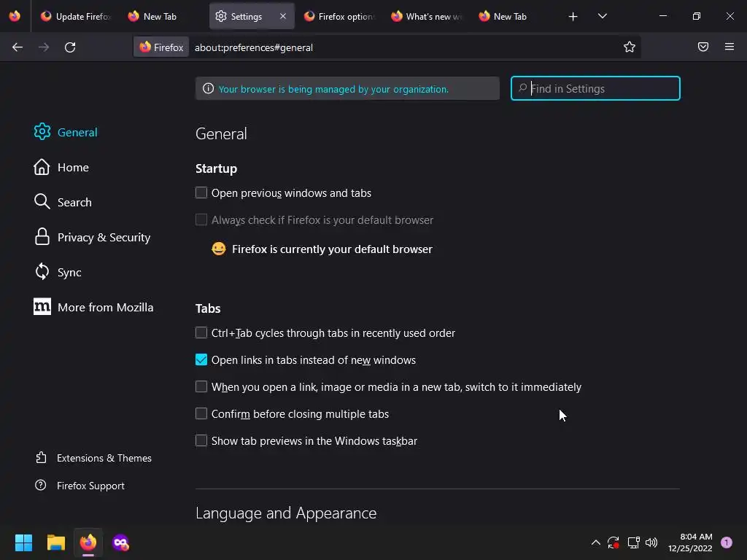The height and width of the screenshot is (560, 747).
Task: Open File Explorer from taskbar
Action: [x=55, y=542]
